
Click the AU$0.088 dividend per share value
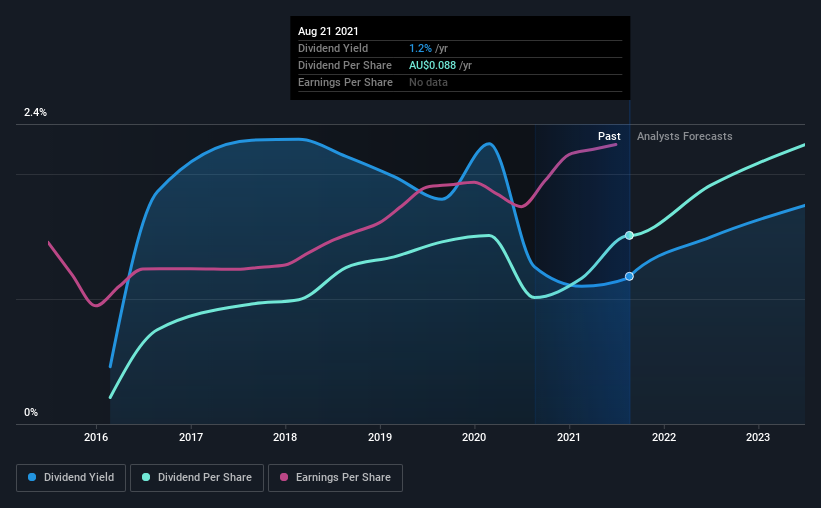tap(432, 65)
